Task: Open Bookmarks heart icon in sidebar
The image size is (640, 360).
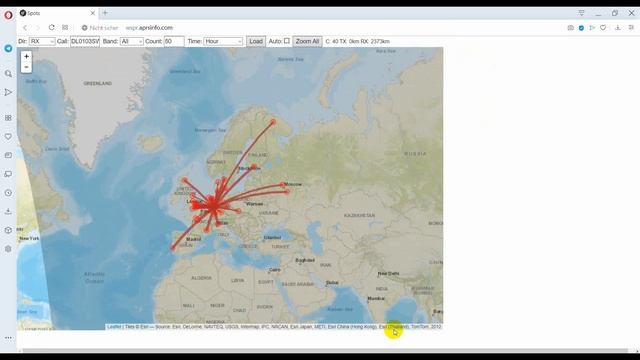Action: tap(8, 137)
